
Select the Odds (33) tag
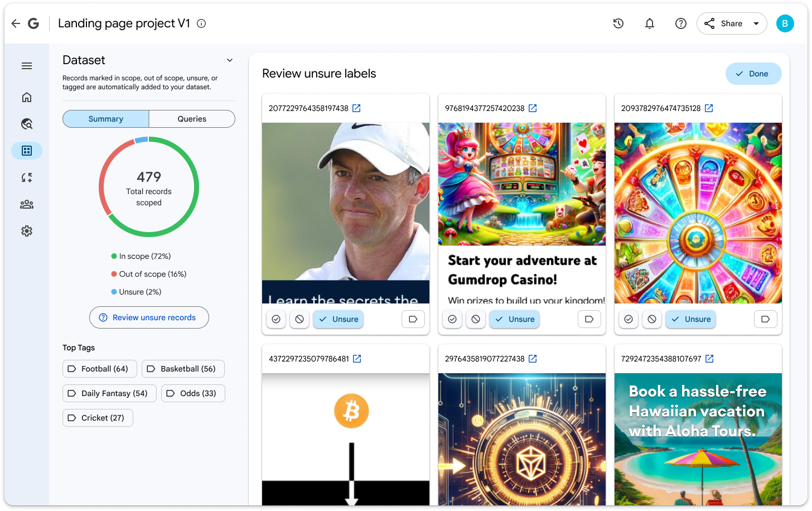point(193,393)
